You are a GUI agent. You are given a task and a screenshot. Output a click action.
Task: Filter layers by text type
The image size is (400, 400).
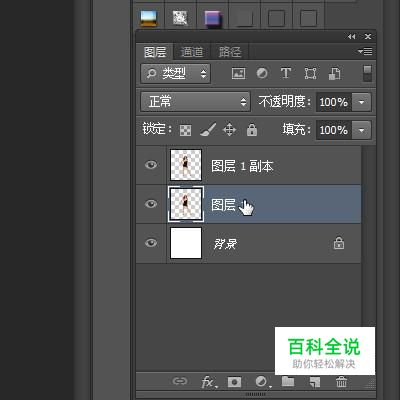click(x=286, y=73)
